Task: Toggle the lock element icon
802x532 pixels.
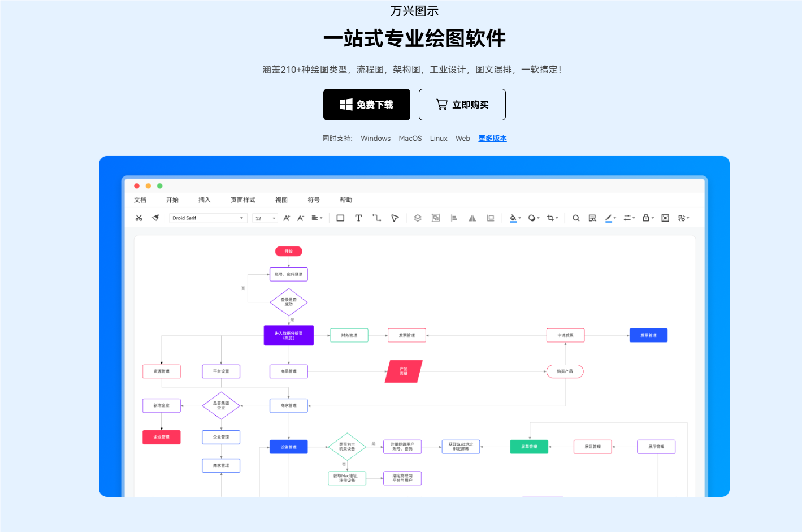Action: [x=646, y=218]
